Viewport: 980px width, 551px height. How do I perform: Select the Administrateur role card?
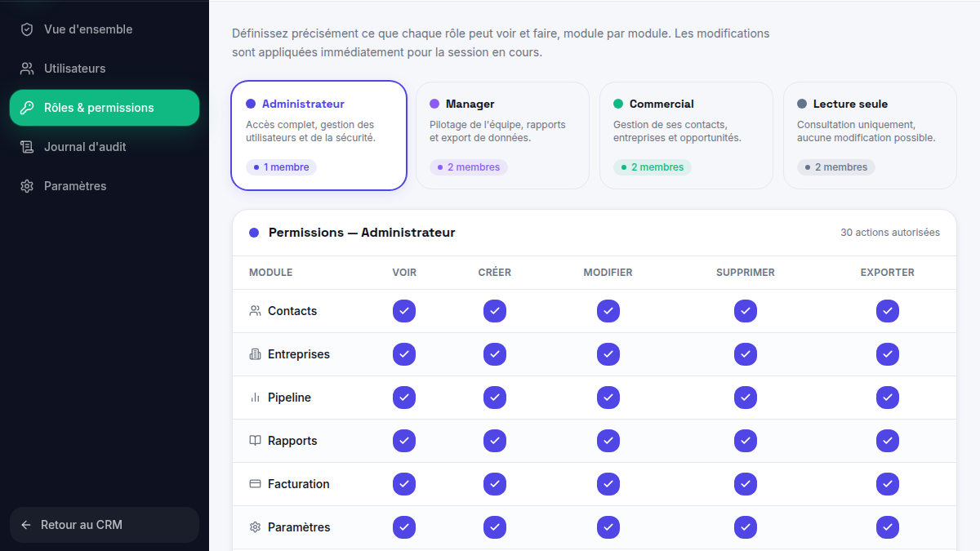click(x=318, y=136)
